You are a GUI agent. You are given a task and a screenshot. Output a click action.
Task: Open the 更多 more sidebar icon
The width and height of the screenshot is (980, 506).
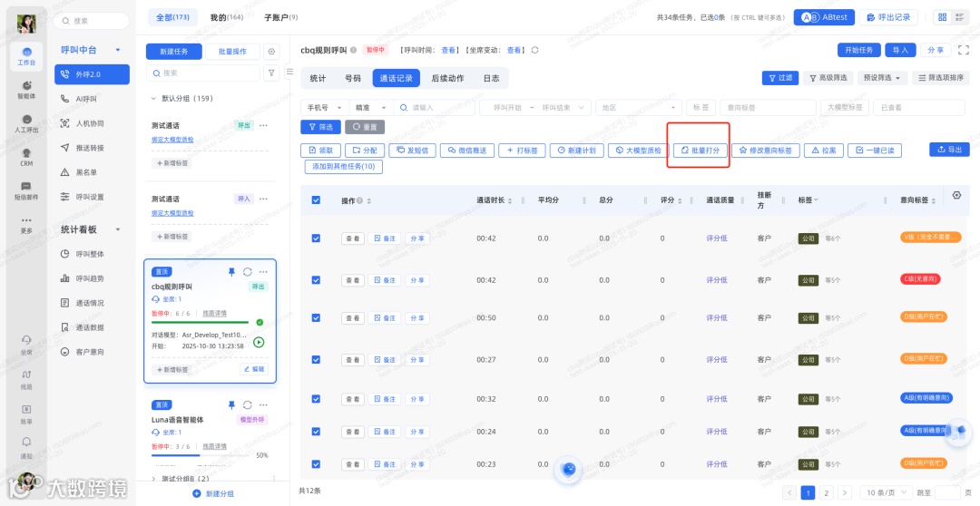[x=26, y=224]
